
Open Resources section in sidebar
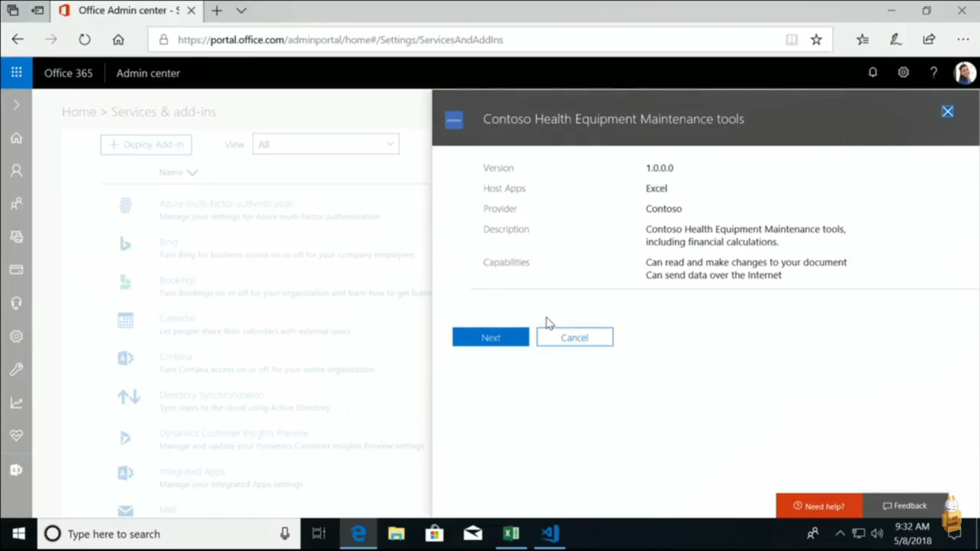click(16, 236)
